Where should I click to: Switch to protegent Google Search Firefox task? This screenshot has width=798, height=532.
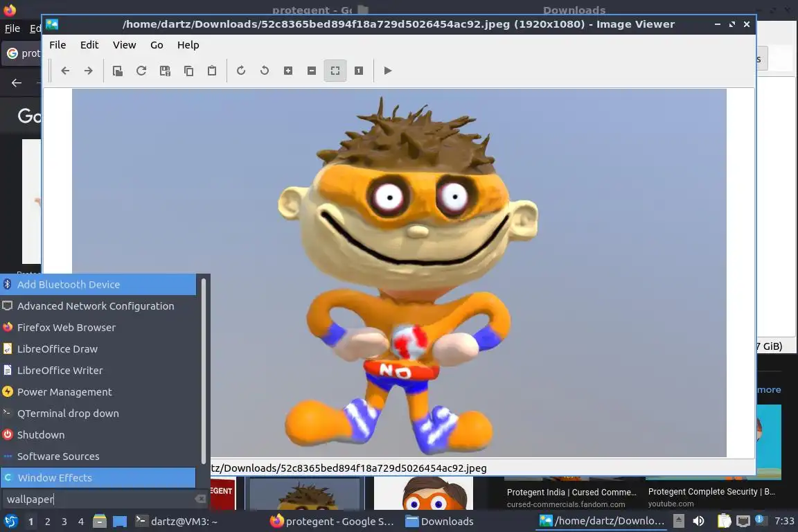click(332, 522)
